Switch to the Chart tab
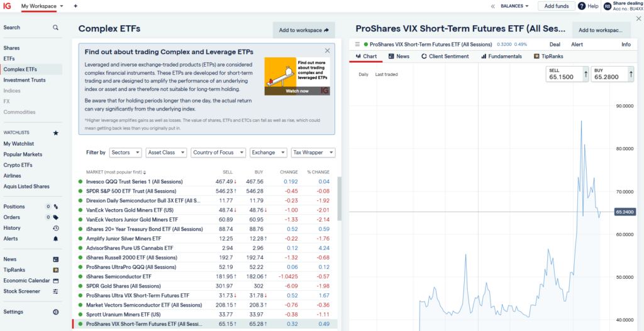644x331 pixels. (x=366, y=56)
